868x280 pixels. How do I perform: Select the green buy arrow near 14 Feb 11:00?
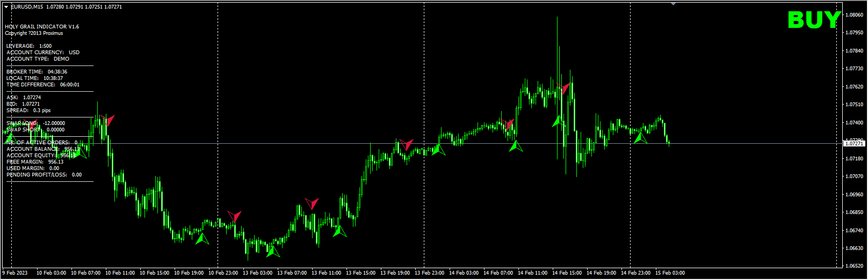coord(516,145)
